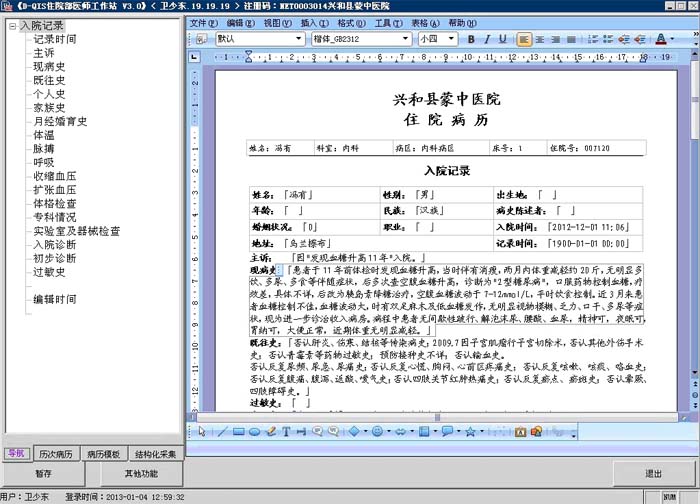The width and height of the screenshot is (700, 504).
Task: Select 现病史 in the navigation tree
Action: [x=49, y=67]
